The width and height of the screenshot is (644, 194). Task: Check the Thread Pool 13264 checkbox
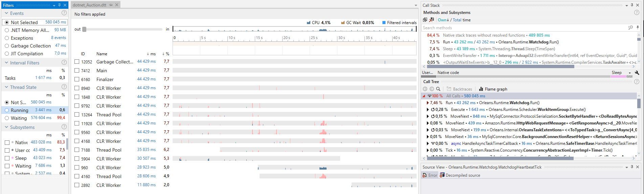tap(77, 114)
